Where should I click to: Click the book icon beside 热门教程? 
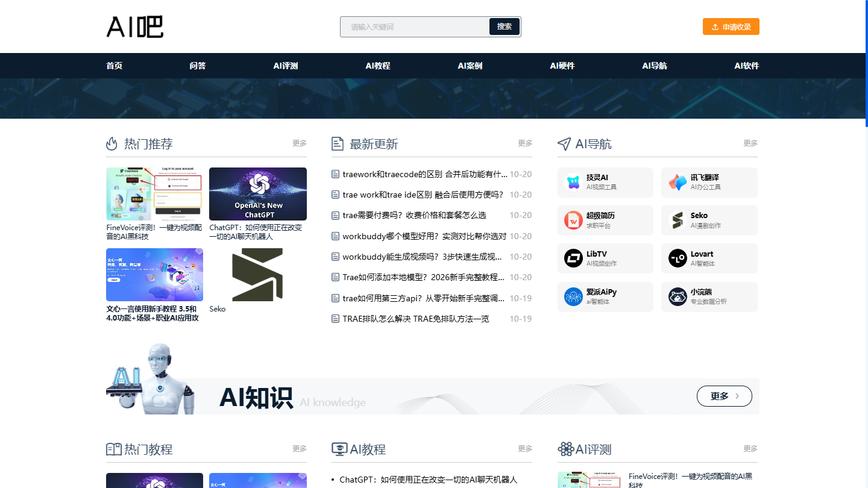pos(114,449)
